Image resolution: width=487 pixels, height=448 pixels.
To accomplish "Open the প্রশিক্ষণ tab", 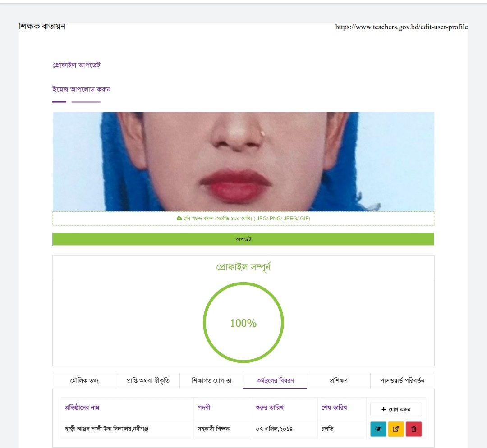I will tap(339, 381).
